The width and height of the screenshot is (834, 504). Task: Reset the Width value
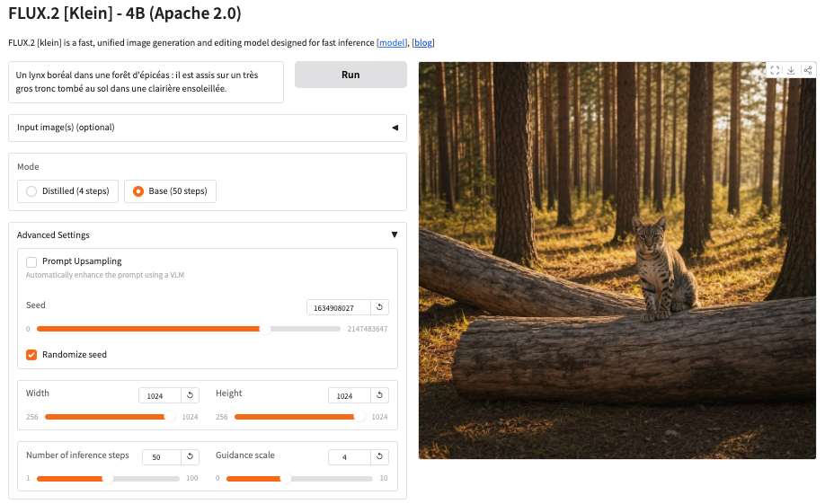[190, 395]
